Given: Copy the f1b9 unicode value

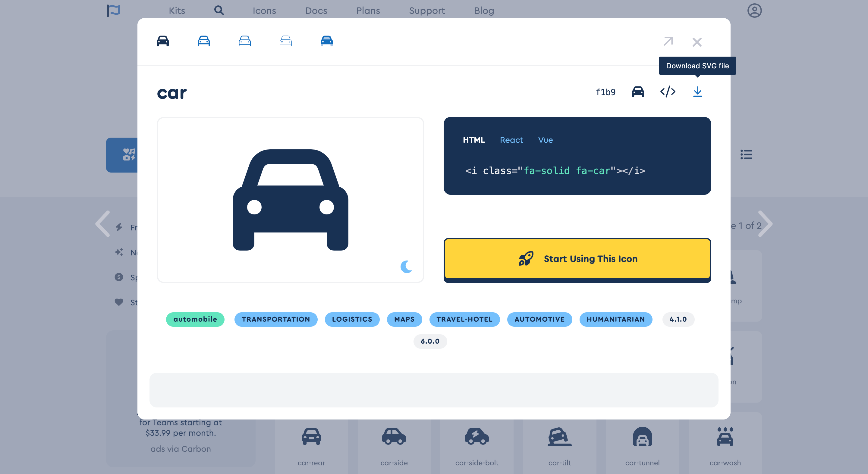Looking at the screenshot, I should click(x=605, y=92).
